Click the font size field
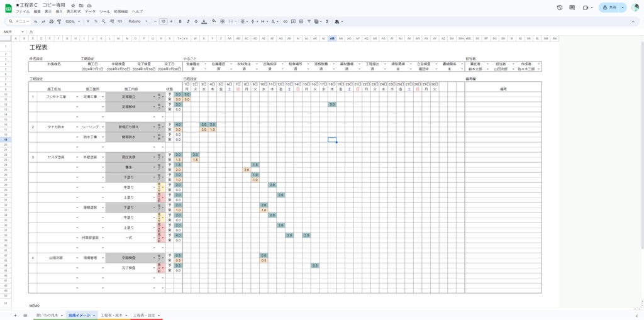 [x=163, y=21]
